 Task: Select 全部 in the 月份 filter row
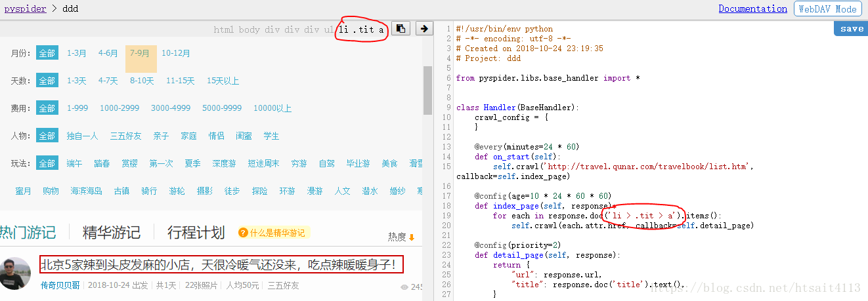tap(47, 53)
